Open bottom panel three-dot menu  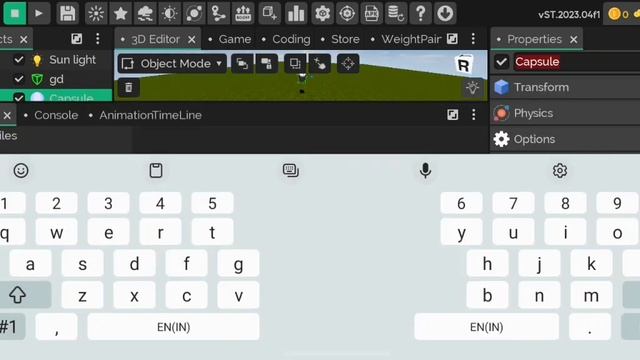point(473,115)
